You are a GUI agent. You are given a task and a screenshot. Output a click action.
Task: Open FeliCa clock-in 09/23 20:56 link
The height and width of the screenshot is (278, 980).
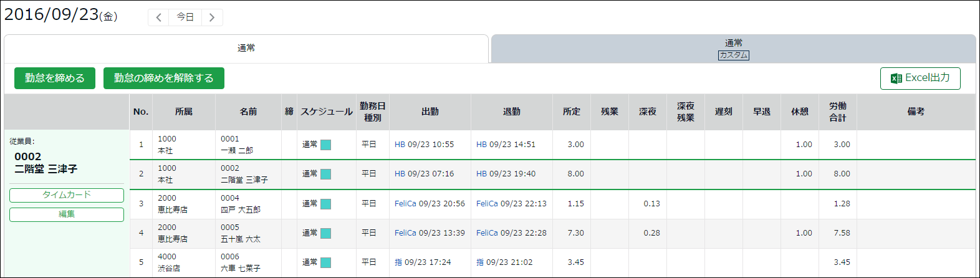430,204
